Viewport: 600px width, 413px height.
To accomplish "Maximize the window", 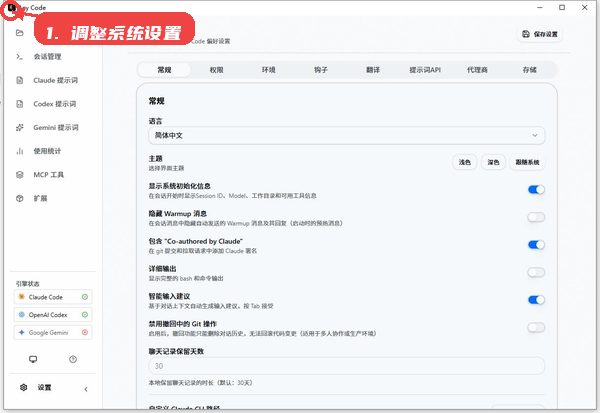I will [562, 7].
